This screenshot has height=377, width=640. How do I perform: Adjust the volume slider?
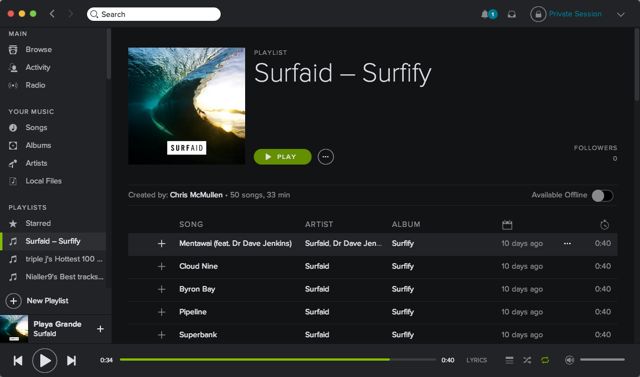coord(602,360)
